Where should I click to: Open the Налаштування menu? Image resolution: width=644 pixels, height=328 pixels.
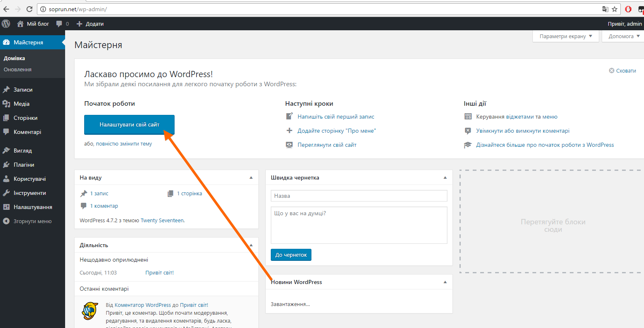(32, 207)
